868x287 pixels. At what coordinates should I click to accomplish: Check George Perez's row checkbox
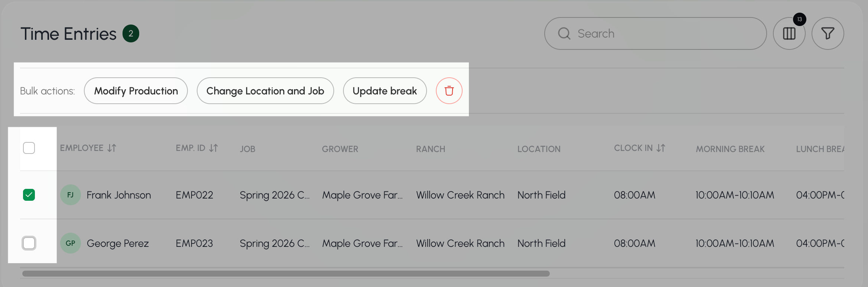pyautogui.click(x=29, y=243)
